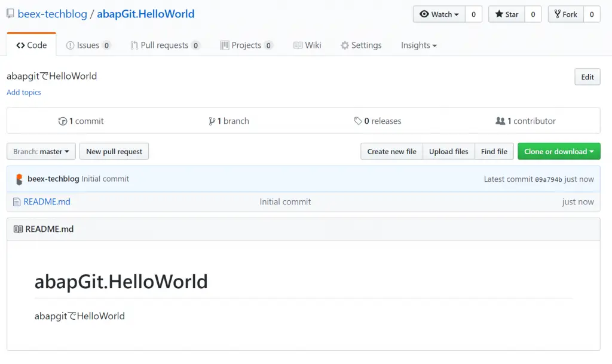
Task: Click the Edit description button
Action: [587, 77]
